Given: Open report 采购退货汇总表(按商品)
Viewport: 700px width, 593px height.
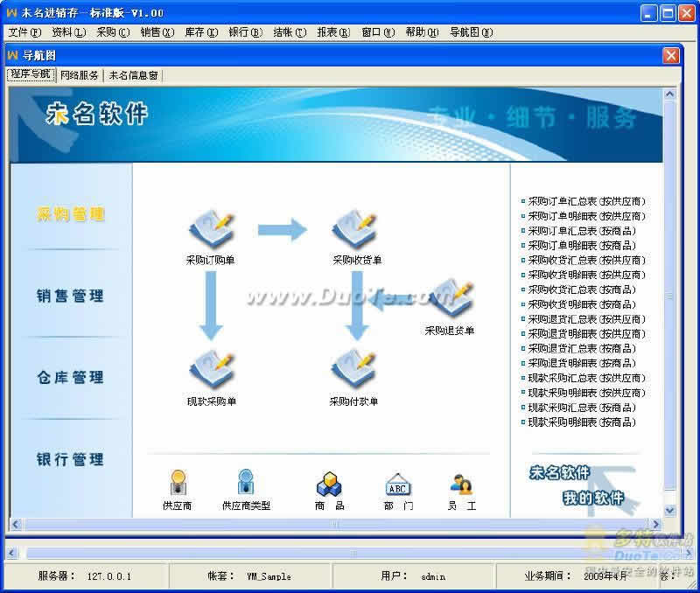Looking at the screenshot, I should pos(581,349).
